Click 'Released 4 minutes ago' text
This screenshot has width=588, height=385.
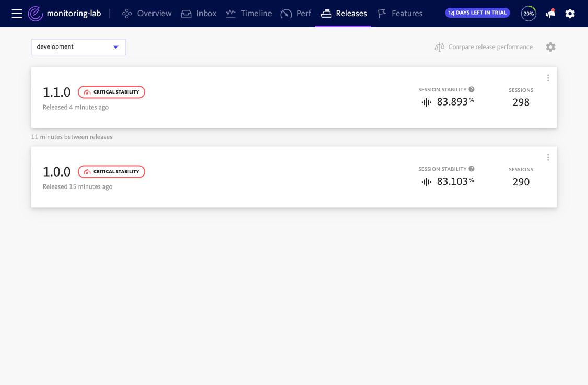76,107
